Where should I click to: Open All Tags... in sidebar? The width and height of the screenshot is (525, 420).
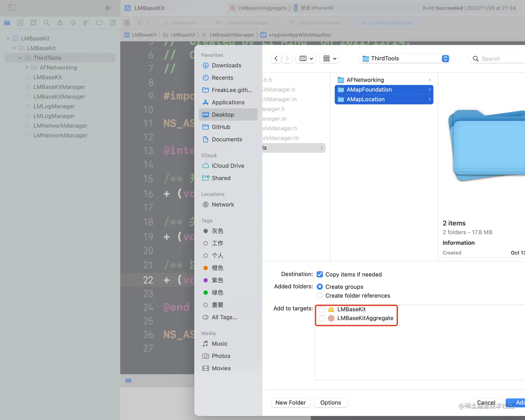click(x=227, y=317)
